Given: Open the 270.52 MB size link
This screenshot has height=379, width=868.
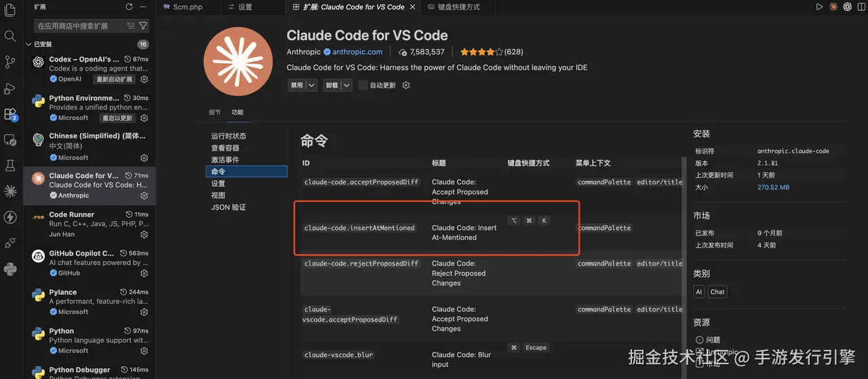Looking at the screenshot, I should click(774, 187).
